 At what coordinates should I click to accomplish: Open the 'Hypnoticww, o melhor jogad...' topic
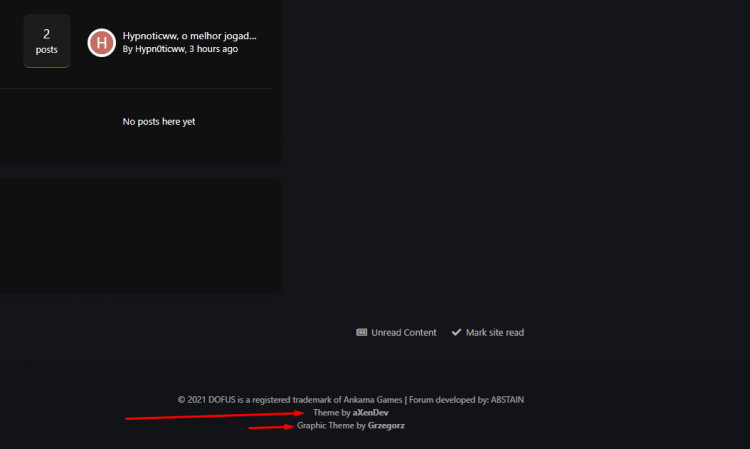189,36
